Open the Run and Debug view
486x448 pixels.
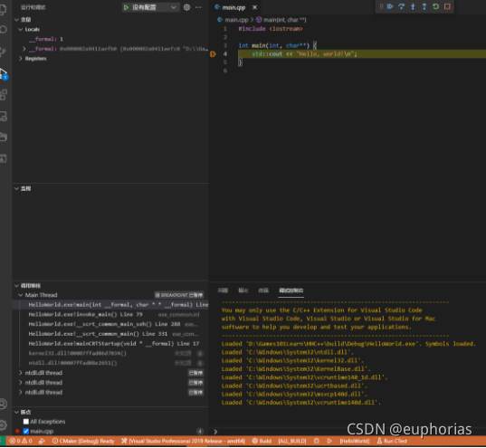click(4, 74)
